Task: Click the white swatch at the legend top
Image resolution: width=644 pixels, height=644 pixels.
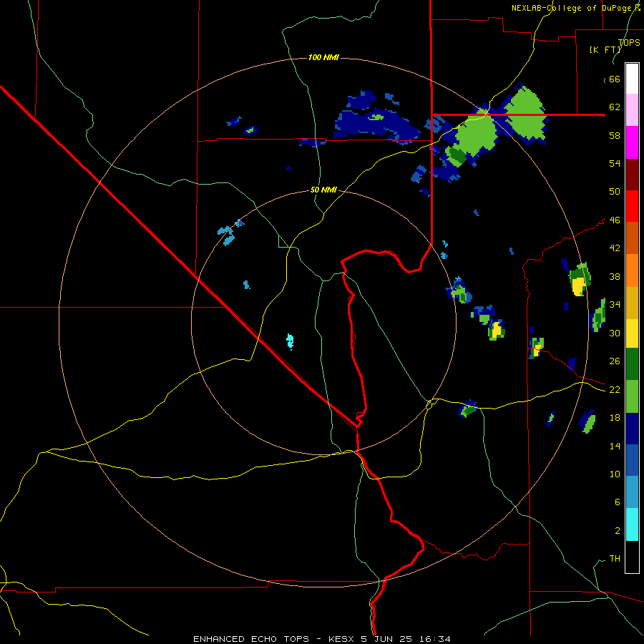Action: [x=632, y=79]
